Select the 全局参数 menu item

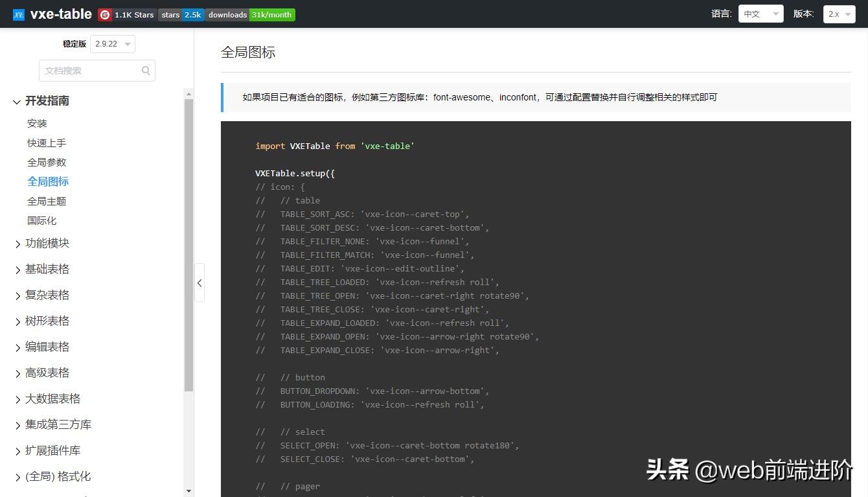pyautogui.click(x=47, y=162)
